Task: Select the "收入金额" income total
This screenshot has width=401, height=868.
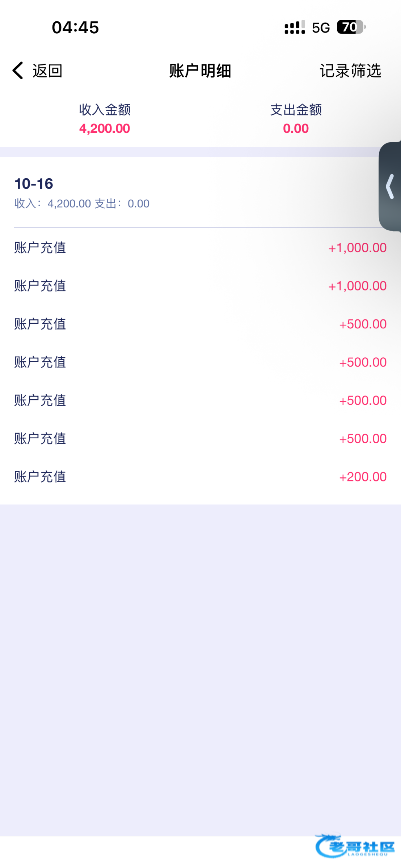Action: [105, 119]
